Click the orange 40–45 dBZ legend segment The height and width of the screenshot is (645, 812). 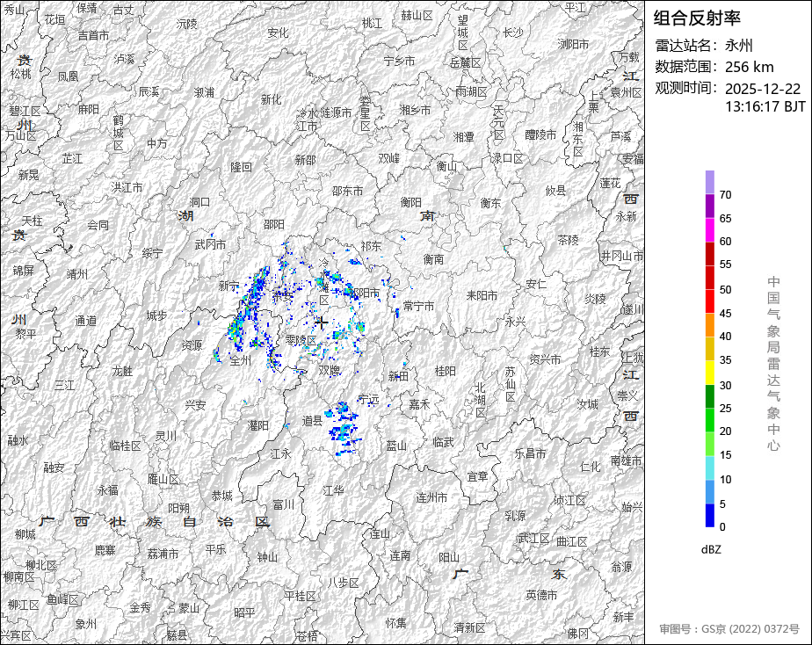point(709,325)
